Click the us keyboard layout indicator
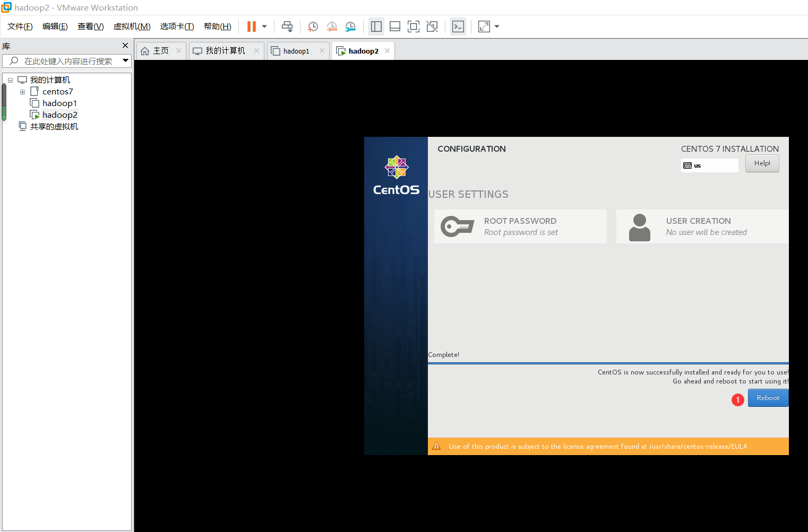Screen dimensions: 808x532 710,165
